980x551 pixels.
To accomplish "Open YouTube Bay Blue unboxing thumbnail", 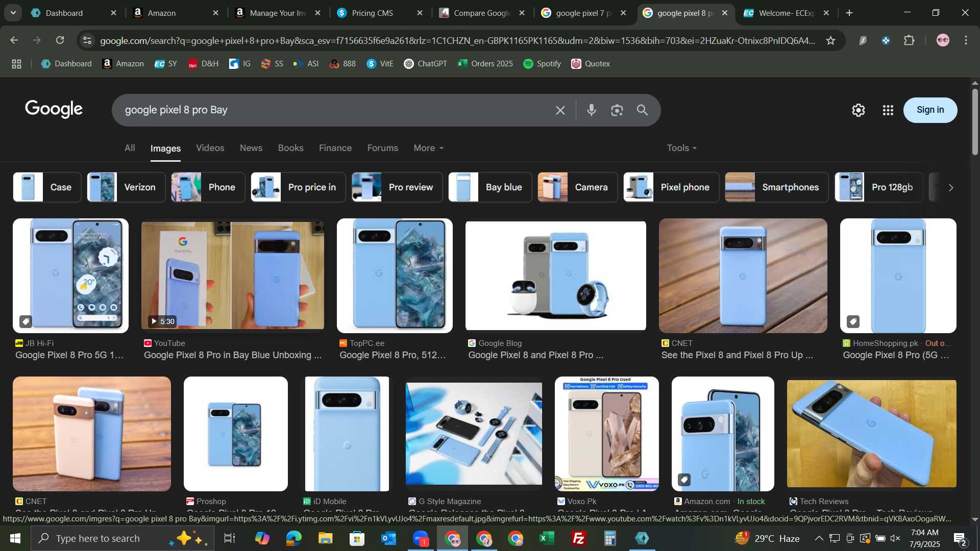I will pyautogui.click(x=232, y=275).
